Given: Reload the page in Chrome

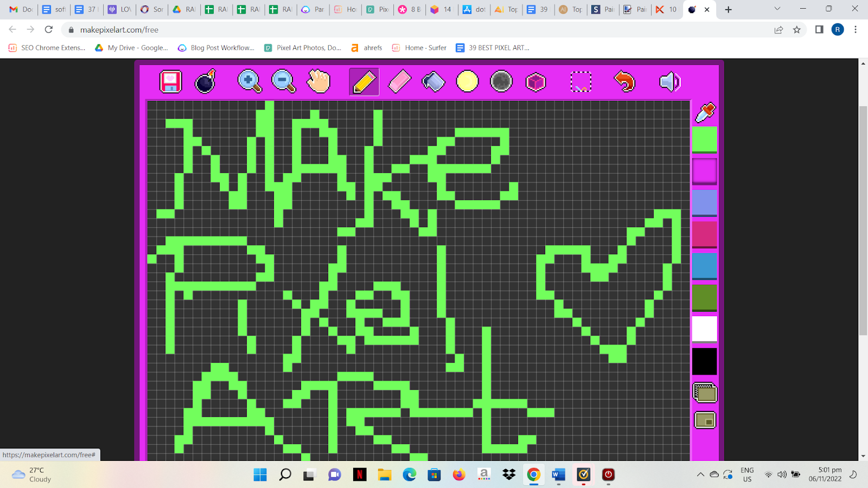Looking at the screenshot, I should [x=49, y=30].
